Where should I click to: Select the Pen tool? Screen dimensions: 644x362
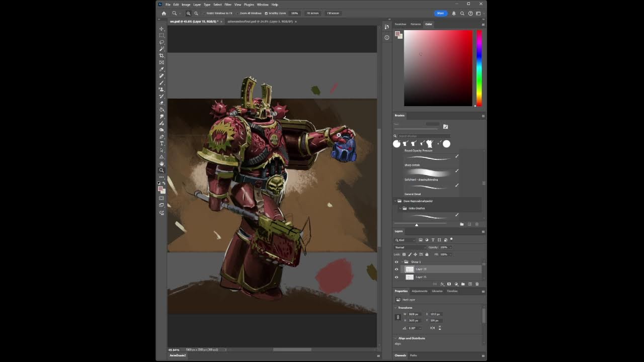pyautogui.click(x=162, y=137)
